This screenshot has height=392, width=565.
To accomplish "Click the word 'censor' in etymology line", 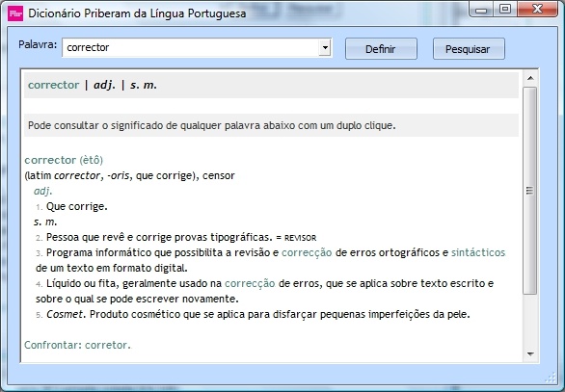I will 218,175.
